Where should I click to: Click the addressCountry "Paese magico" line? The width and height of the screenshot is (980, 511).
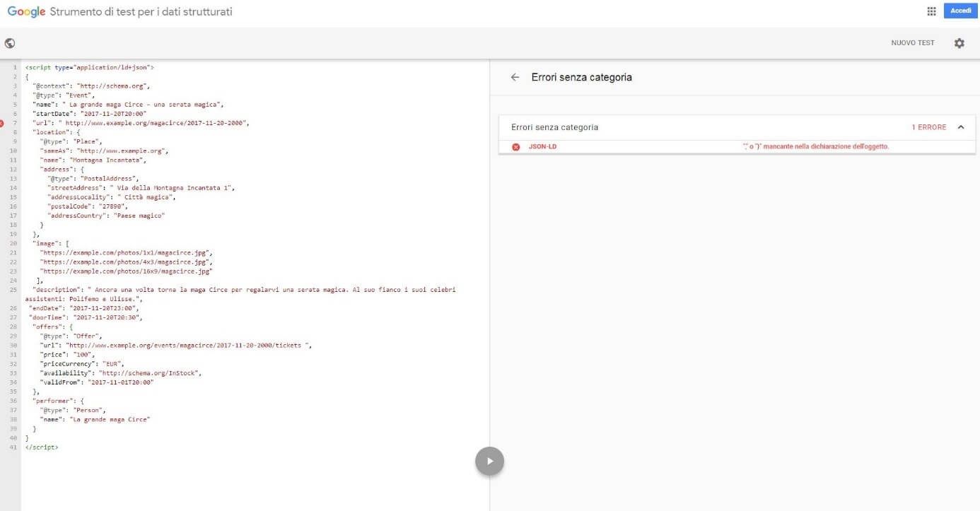[x=106, y=216]
